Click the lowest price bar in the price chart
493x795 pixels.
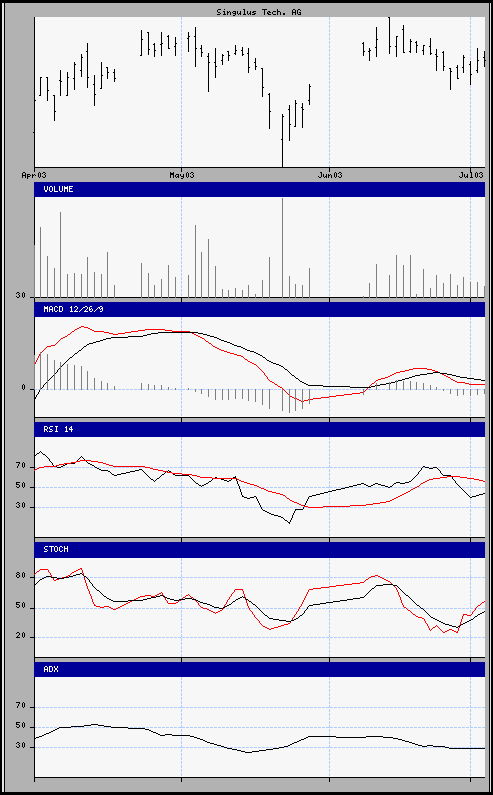[x=282, y=140]
